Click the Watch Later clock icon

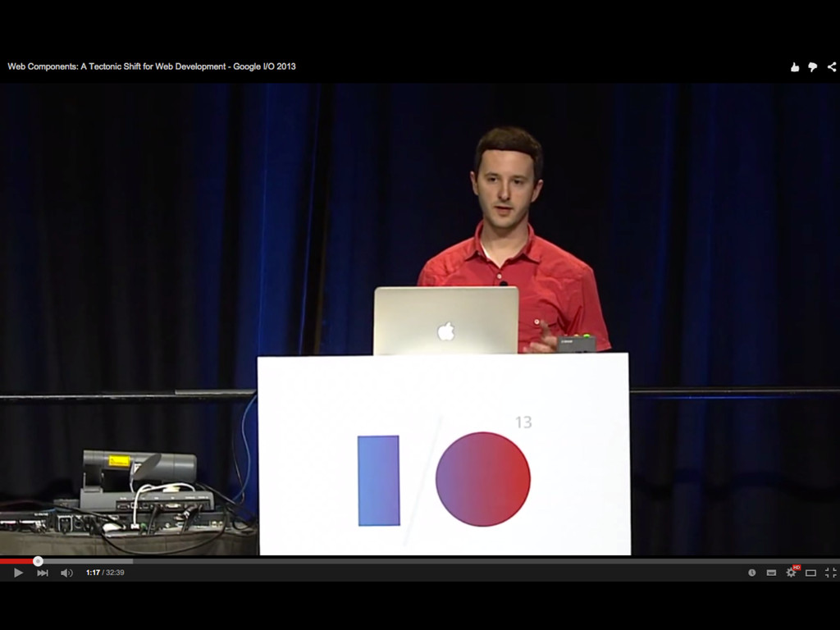click(751, 573)
